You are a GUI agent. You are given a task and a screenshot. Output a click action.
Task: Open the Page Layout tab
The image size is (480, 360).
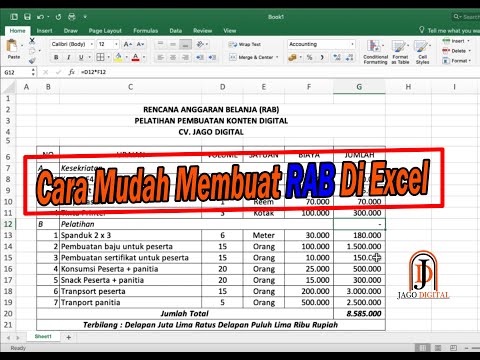(105, 31)
